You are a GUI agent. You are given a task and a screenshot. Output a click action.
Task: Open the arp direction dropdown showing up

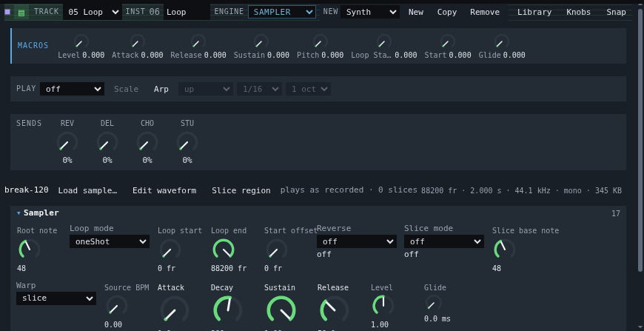pos(206,89)
